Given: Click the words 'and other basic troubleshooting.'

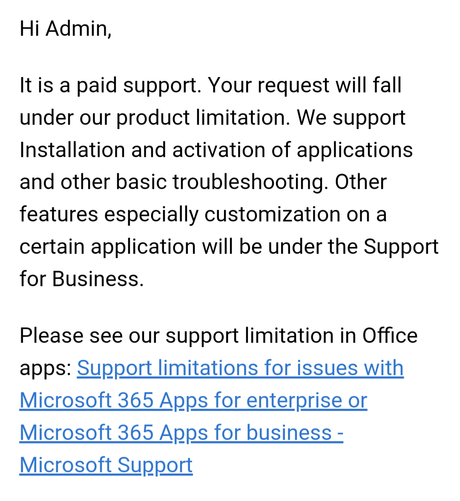Looking at the screenshot, I should [x=174, y=183].
